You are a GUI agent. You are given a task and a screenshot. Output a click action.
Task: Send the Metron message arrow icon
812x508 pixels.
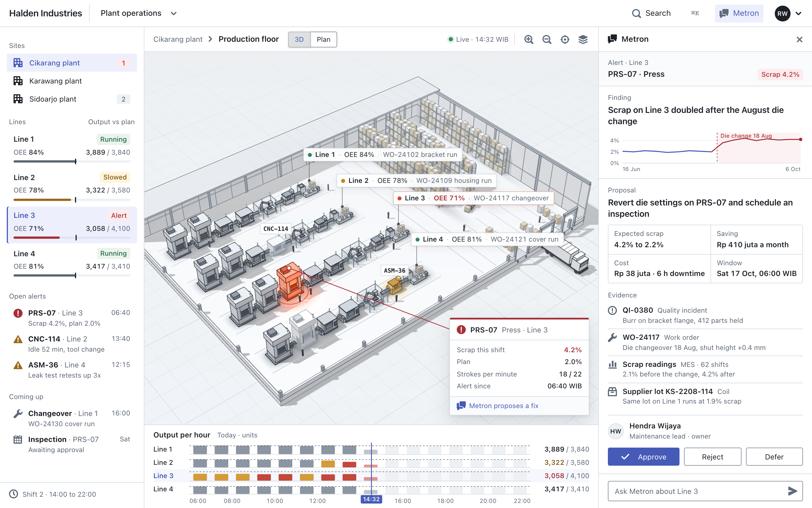click(x=793, y=491)
